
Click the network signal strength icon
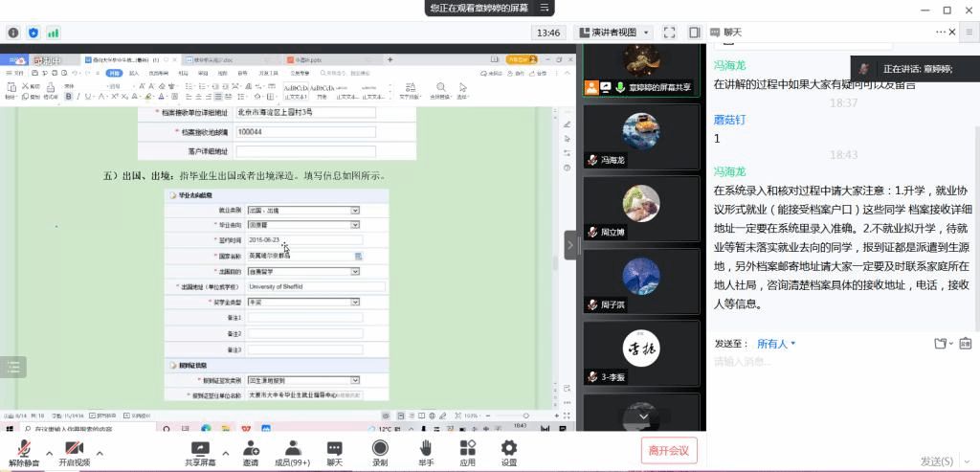(x=54, y=33)
